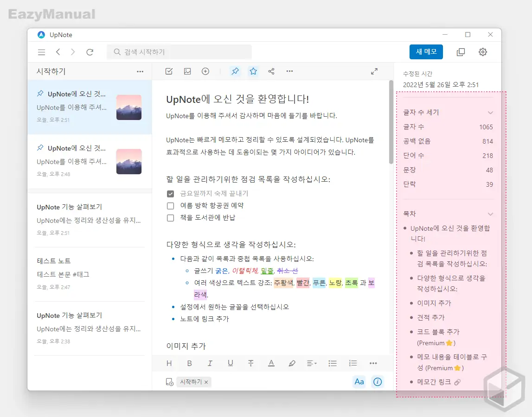Screen dimensions: 532x417
Task: Toggle italic formatting
Action: (210, 363)
